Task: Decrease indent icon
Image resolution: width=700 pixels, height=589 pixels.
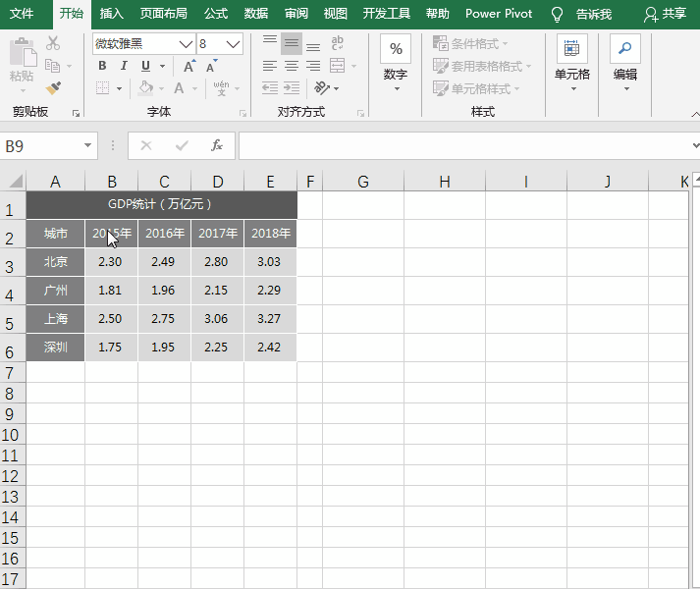Action: coord(270,88)
